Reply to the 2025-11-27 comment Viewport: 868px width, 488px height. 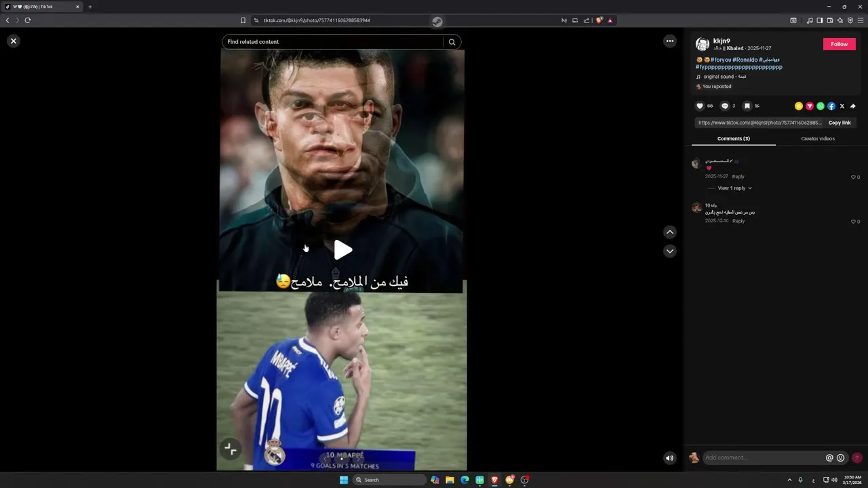click(x=738, y=176)
